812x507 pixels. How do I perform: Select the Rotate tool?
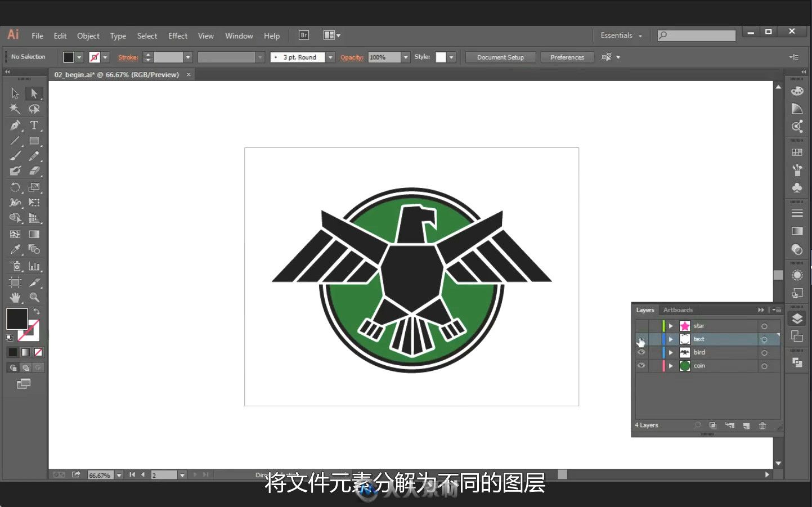click(x=15, y=187)
